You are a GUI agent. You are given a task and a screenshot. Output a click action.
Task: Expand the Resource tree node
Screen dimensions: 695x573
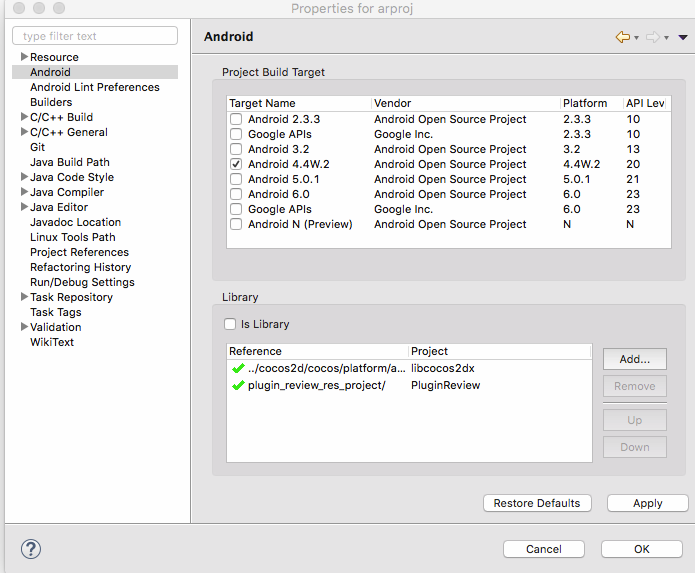coord(24,57)
